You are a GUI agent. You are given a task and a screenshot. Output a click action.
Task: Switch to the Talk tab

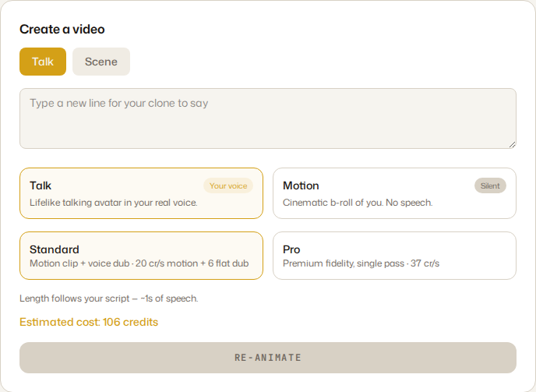43,62
